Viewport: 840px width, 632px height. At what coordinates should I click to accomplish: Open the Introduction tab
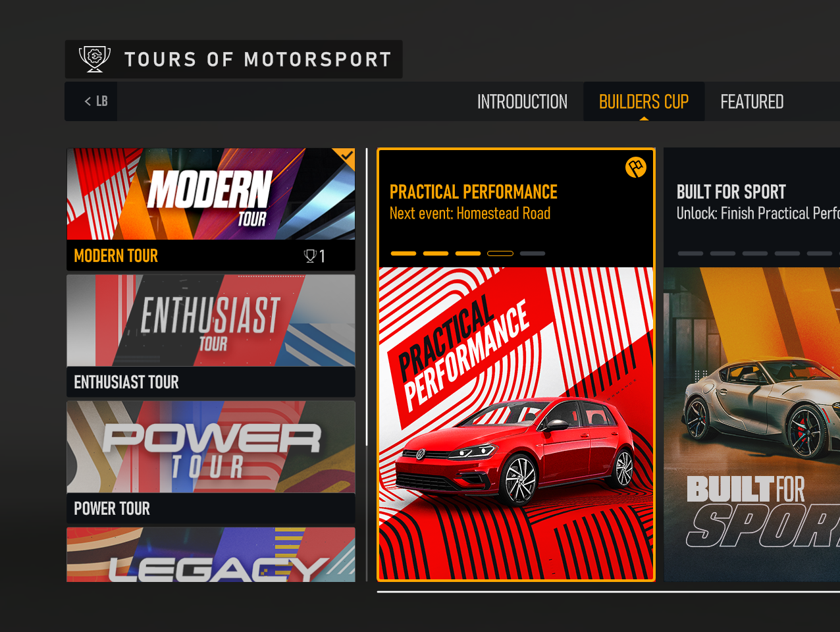click(522, 102)
